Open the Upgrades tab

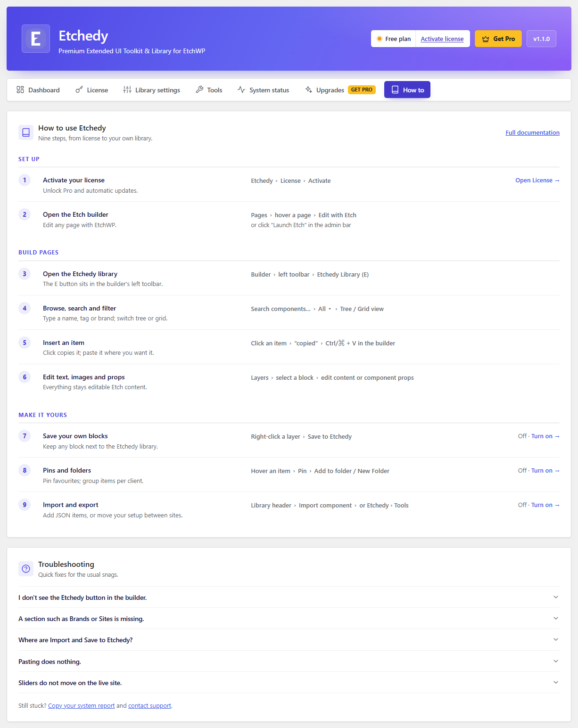coord(340,90)
